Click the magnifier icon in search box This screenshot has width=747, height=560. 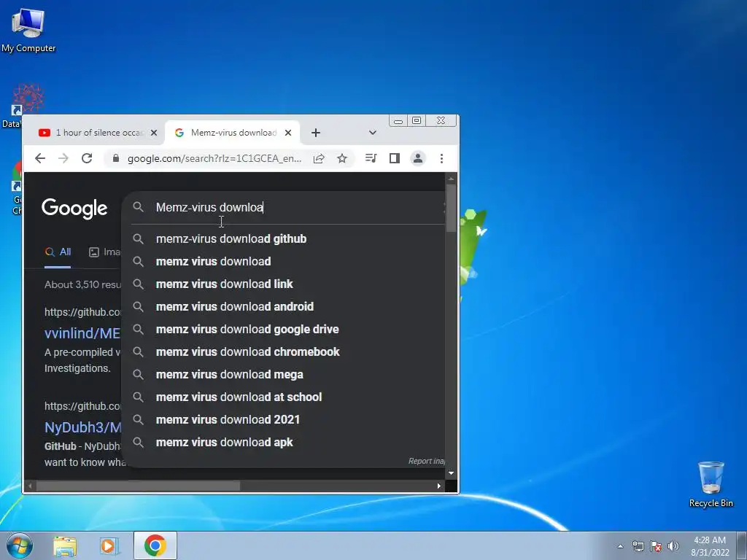pyautogui.click(x=138, y=207)
